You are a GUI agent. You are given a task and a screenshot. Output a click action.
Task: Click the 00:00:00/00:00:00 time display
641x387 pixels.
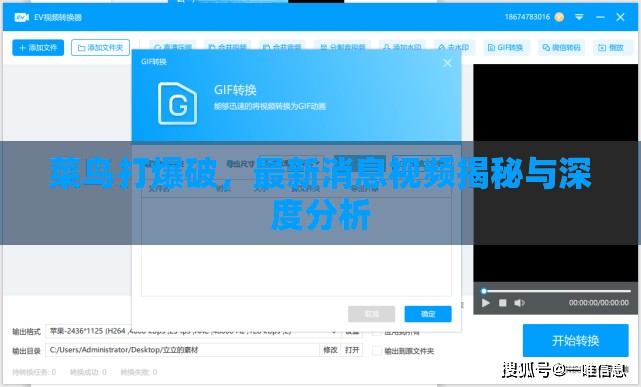[599, 303]
